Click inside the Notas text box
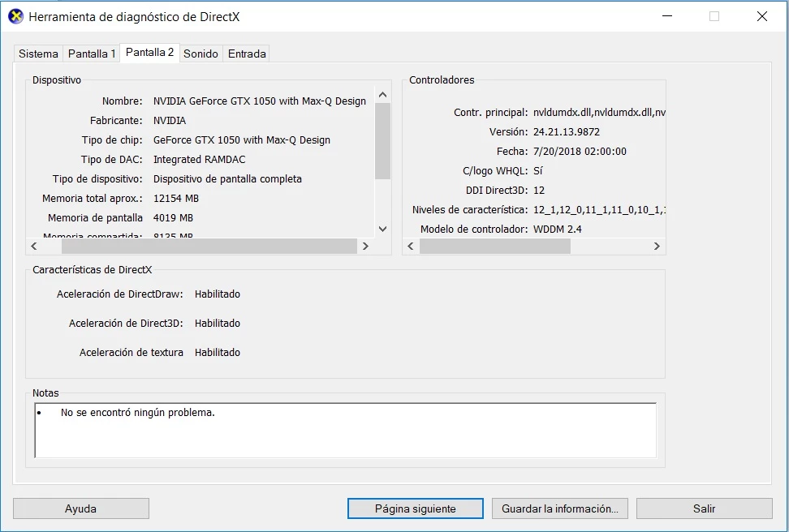 pos(345,431)
